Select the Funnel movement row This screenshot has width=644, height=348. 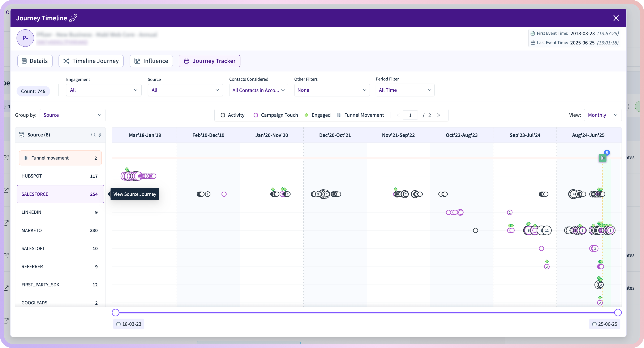point(60,158)
